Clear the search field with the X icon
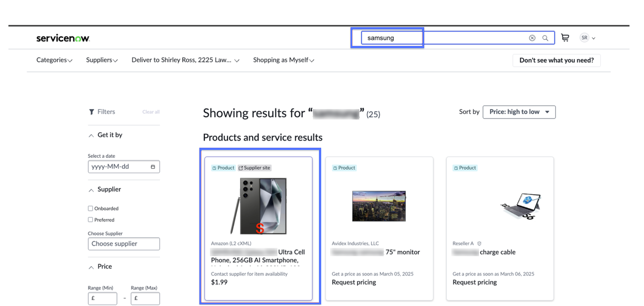The width and height of the screenshot is (644, 306). coord(532,38)
